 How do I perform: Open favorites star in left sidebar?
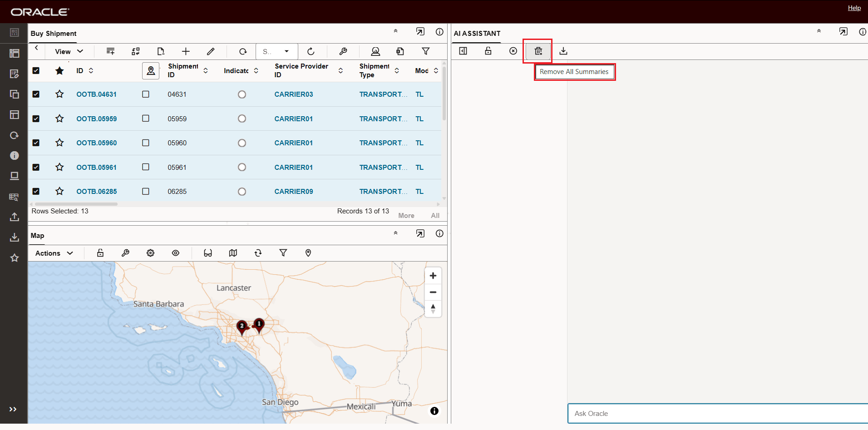coord(15,258)
